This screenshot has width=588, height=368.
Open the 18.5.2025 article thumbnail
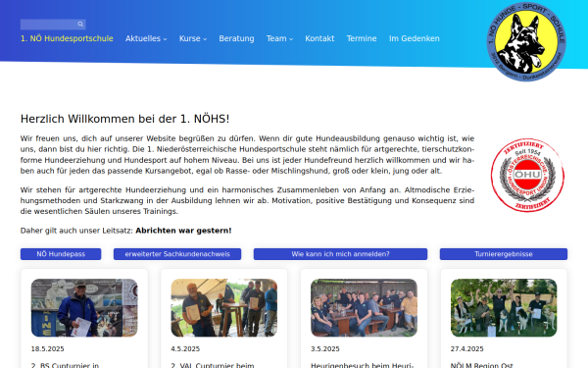[x=84, y=307]
